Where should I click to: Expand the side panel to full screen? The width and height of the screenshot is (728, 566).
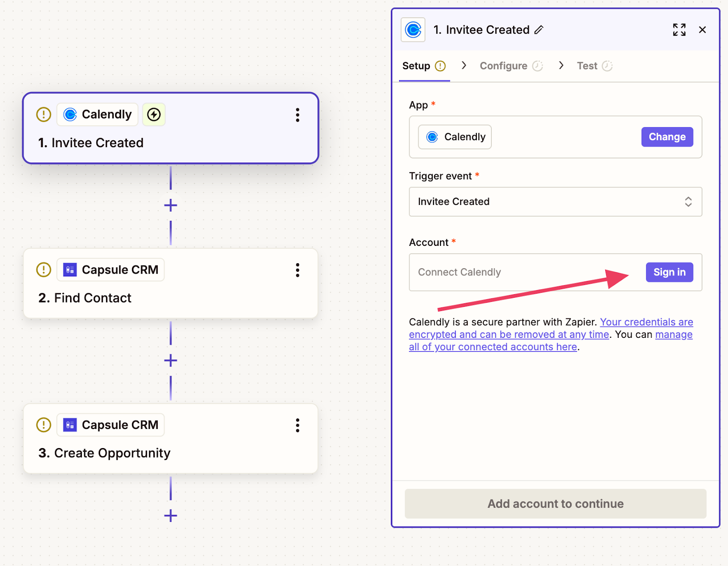(x=679, y=30)
